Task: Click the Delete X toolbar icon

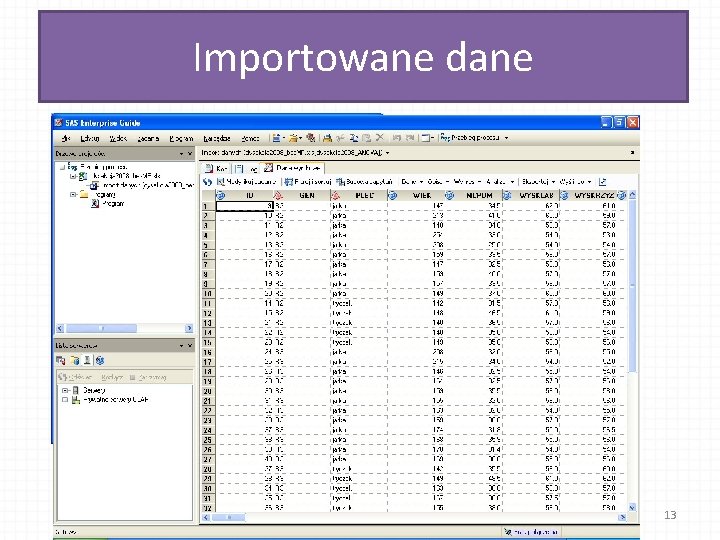Action: coord(379,137)
